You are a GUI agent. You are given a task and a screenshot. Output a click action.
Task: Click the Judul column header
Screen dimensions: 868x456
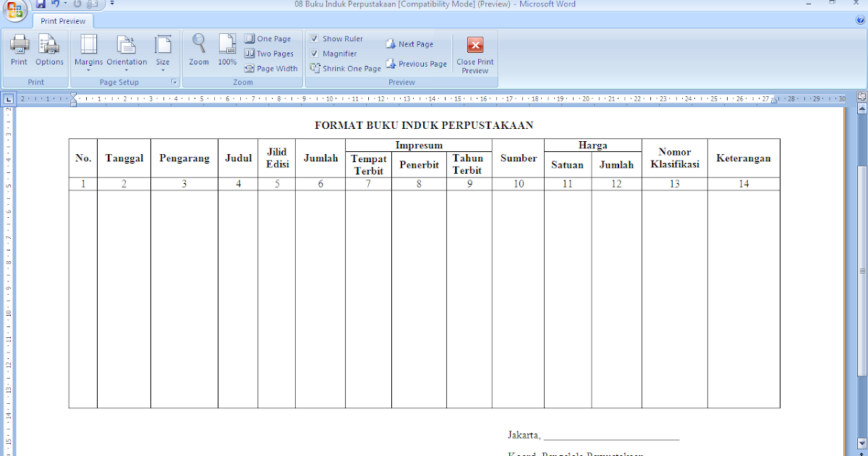[x=238, y=158]
